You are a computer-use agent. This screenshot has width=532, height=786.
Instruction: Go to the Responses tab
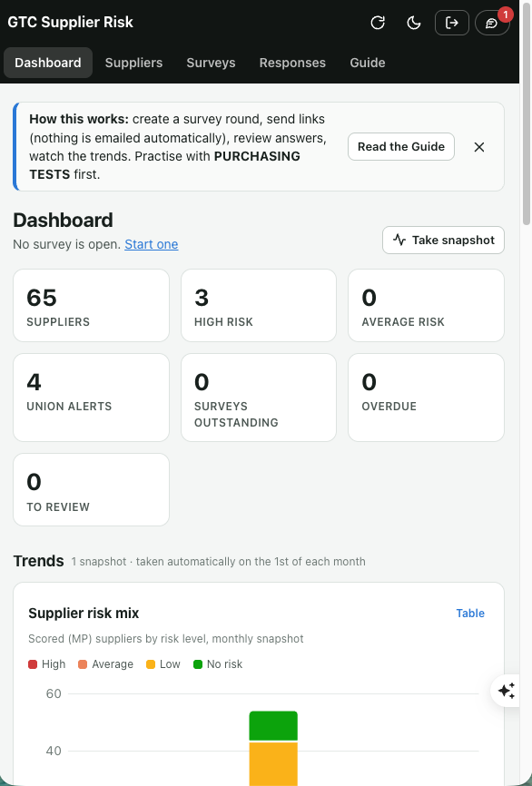[292, 63]
